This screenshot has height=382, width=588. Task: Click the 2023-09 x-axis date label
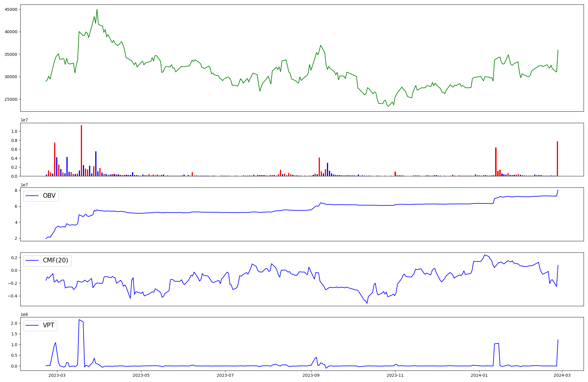pyautogui.click(x=311, y=375)
